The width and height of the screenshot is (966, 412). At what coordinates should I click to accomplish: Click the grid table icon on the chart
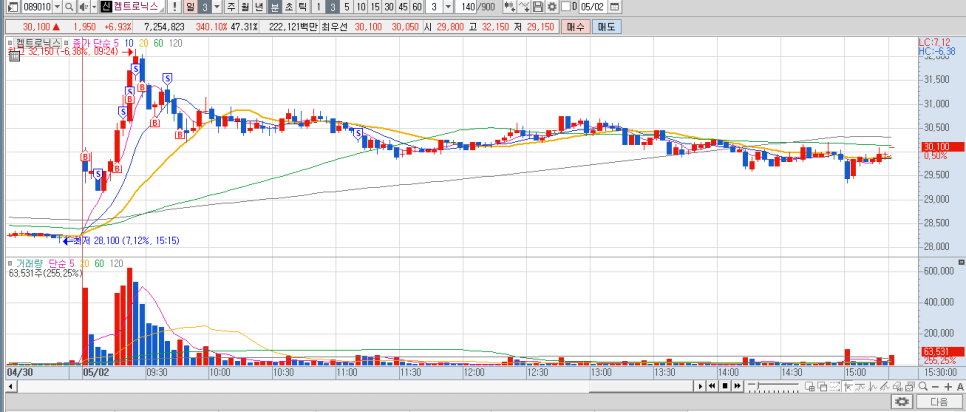coord(13,57)
